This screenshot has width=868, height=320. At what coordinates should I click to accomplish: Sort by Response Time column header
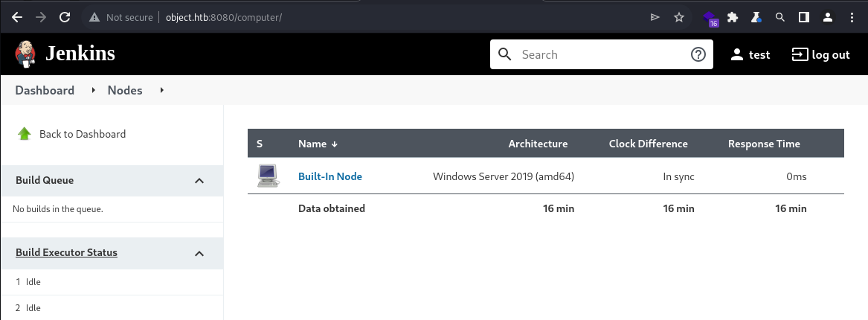(764, 144)
